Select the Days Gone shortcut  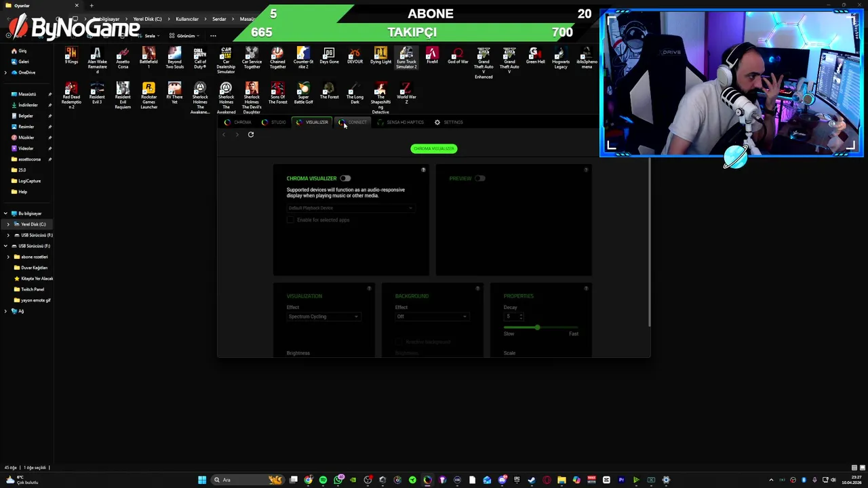(329, 56)
